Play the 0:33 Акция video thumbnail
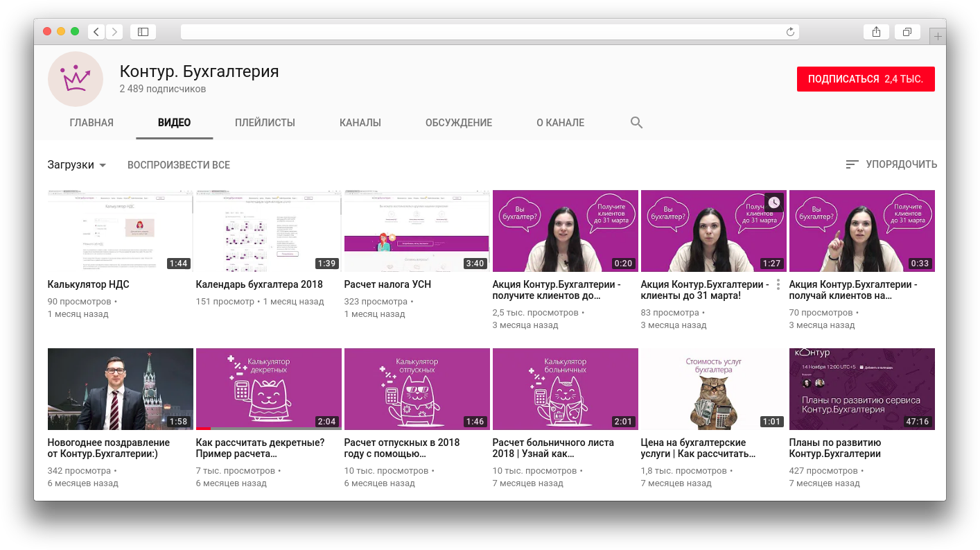This screenshot has height=550, width=980. coord(862,231)
